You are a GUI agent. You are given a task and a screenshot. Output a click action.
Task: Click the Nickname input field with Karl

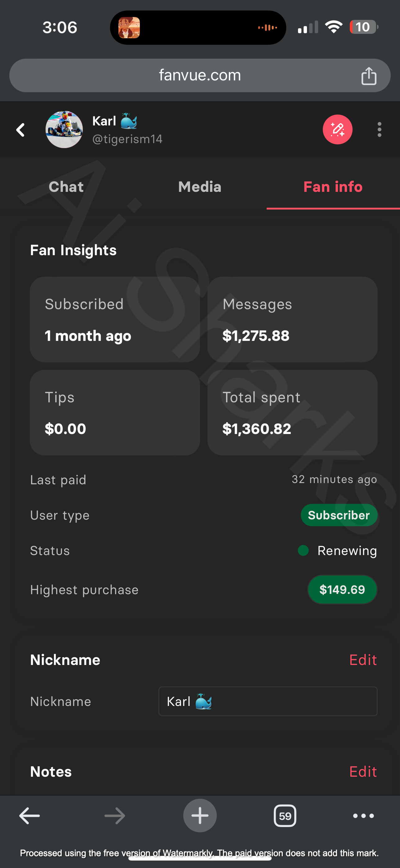pos(268,701)
